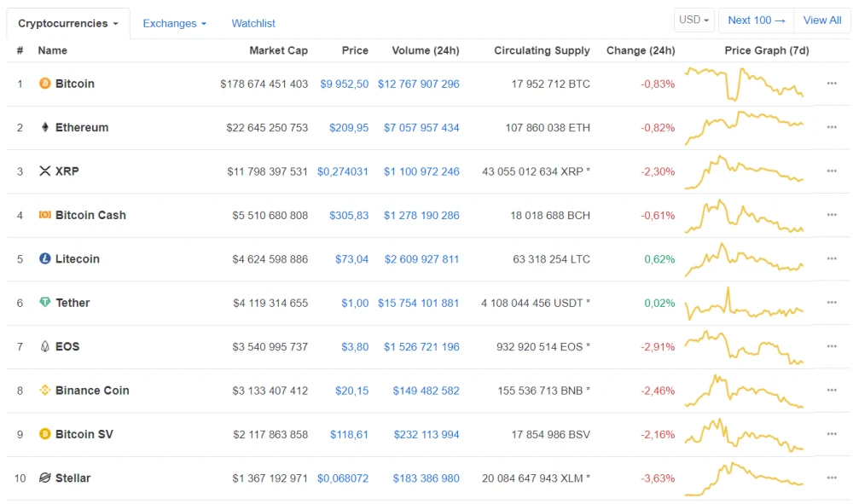Screen dimensions: 853x504
Task: Click the Binance Coin yellow icon
Action: pos(45,390)
